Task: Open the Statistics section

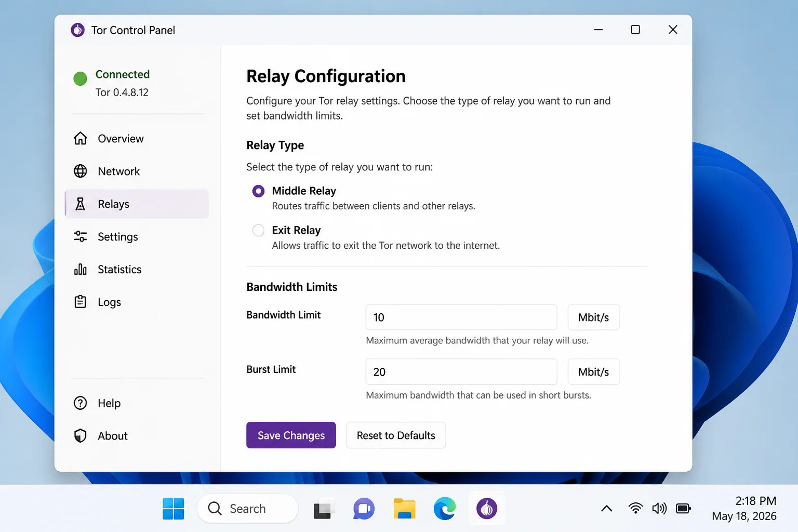Action: (x=137, y=269)
